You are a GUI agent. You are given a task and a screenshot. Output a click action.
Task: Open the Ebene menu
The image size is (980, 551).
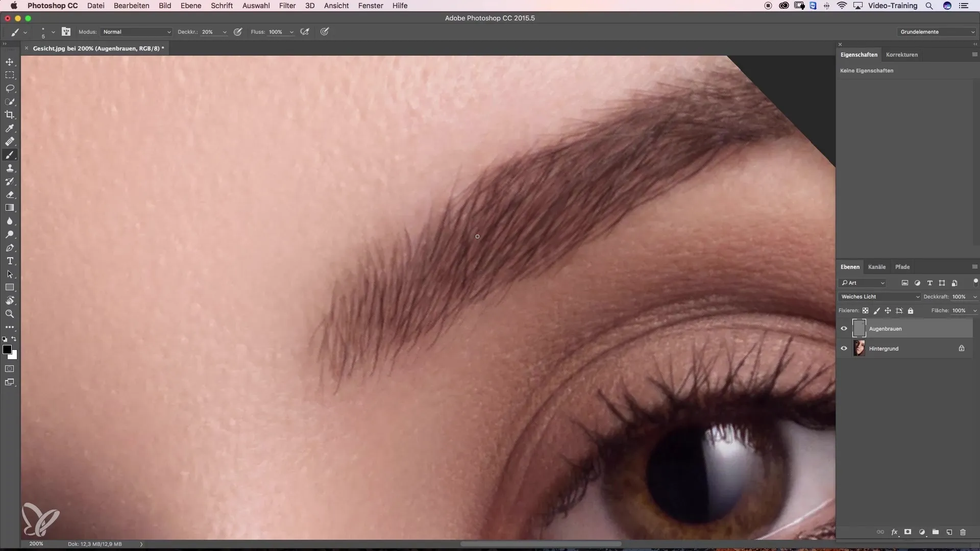191,6
